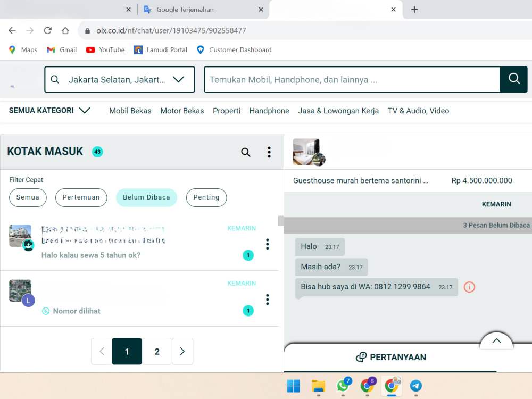Image resolution: width=532 pixels, height=399 pixels.
Task: Click the info icon next to the WA number message
Action: [x=469, y=287]
